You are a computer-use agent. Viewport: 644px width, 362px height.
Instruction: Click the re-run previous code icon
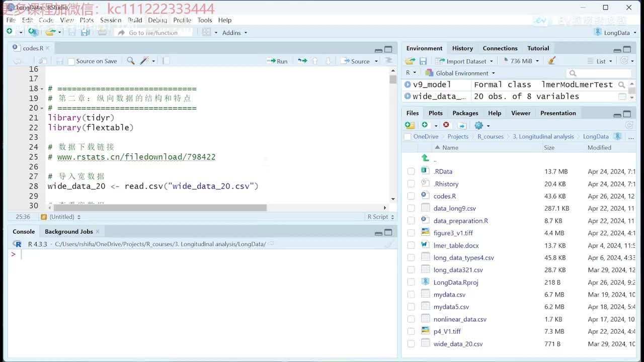coord(302,61)
